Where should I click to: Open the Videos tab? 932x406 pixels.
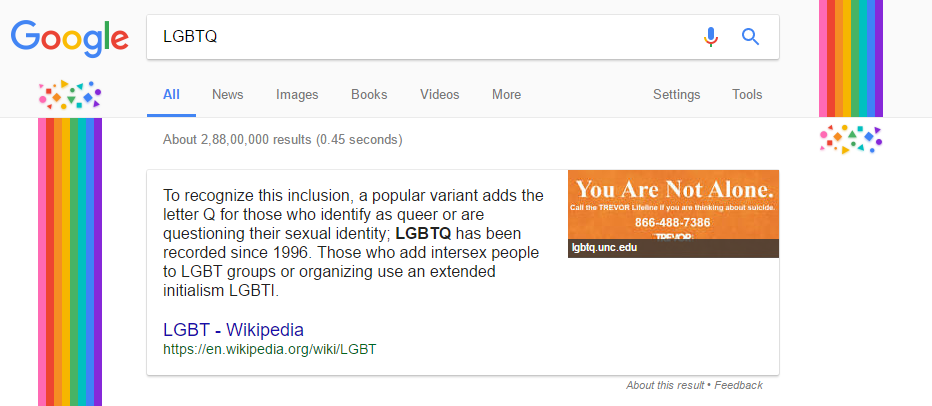click(440, 95)
